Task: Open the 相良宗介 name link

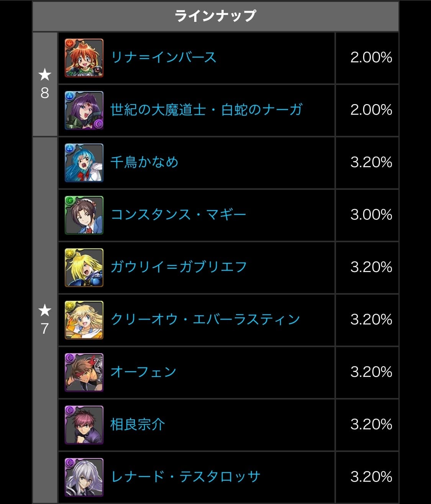Action: click(138, 424)
